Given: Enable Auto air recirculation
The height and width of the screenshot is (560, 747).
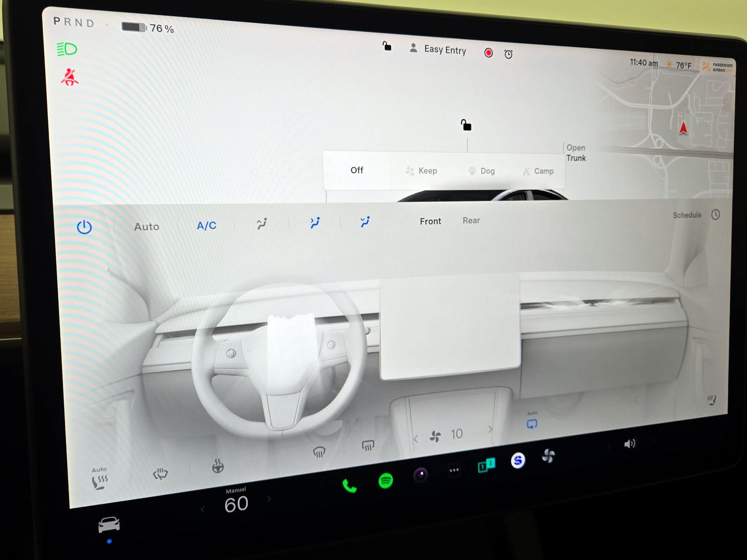Looking at the screenshot, I should (x=531, y=423).
